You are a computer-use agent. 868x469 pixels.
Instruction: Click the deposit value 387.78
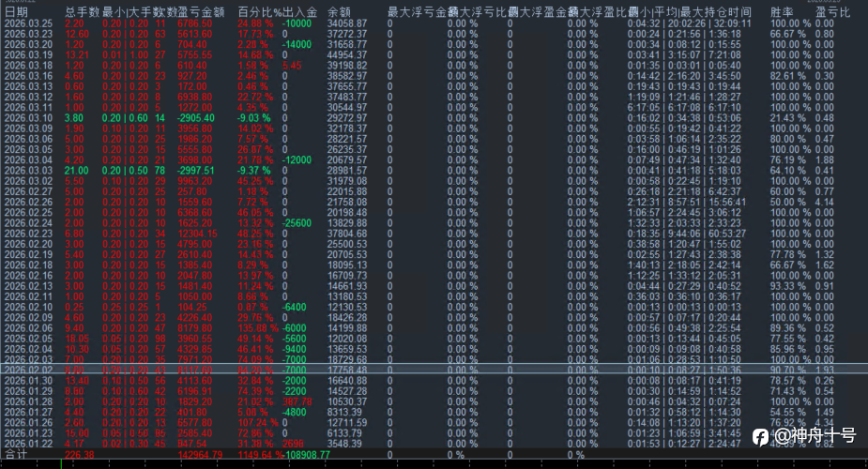pos(297,402)
